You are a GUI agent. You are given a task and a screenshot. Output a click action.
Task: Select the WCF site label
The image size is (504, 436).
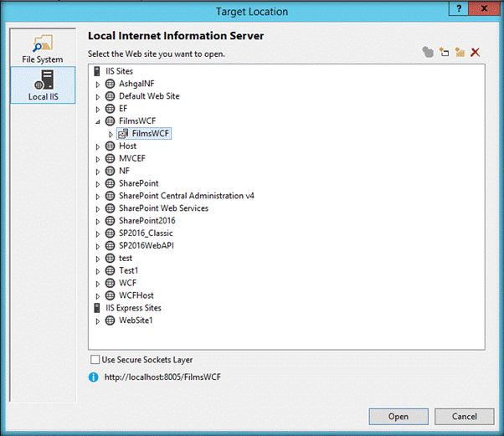pyautogui.click(x=127, y=283)
